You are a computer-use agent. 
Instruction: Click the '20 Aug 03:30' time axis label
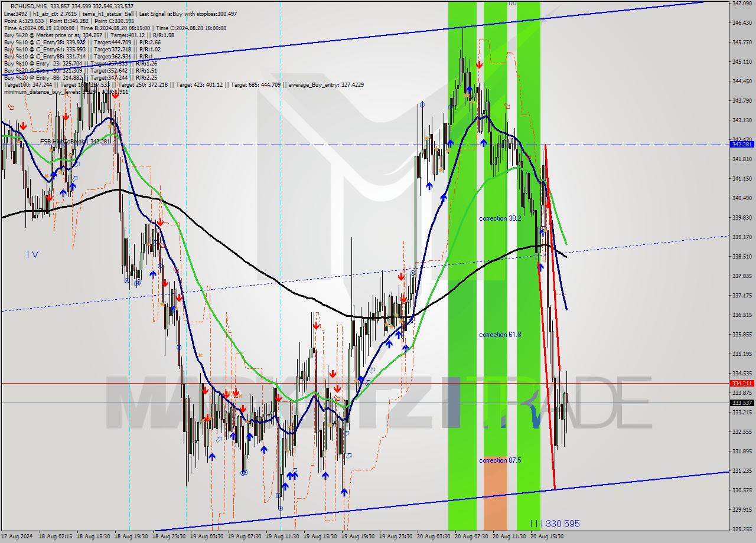click(x=433, y=537)
